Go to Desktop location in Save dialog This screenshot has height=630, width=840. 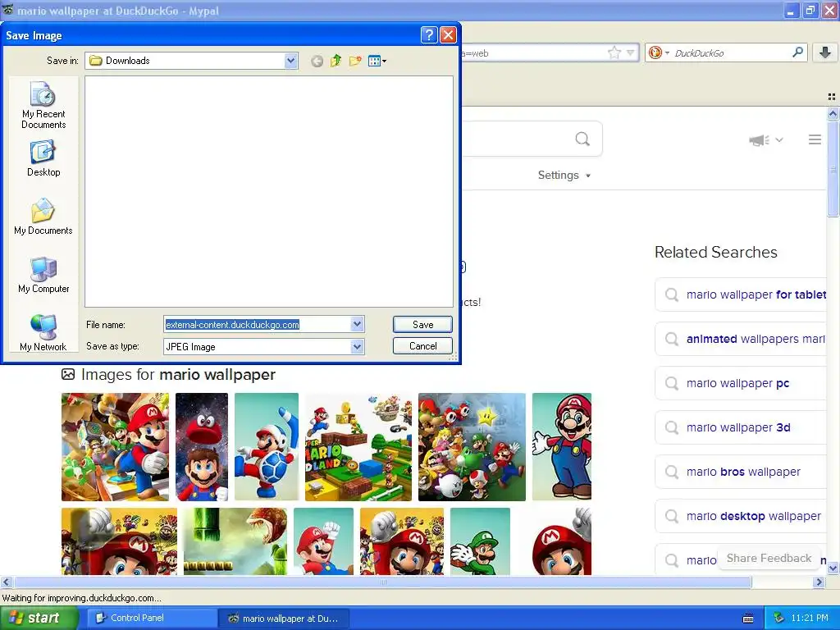click(x=43, y=158)
